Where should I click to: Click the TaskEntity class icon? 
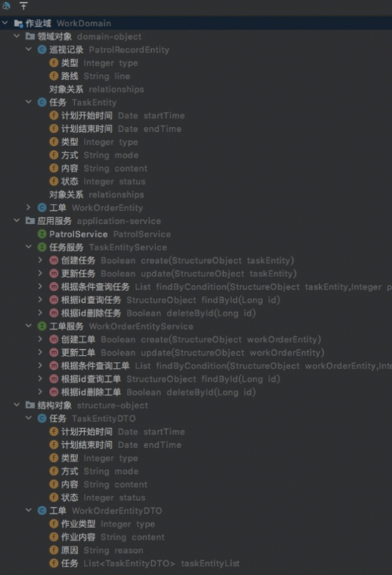pyautogui.click(x=42, y=103)
